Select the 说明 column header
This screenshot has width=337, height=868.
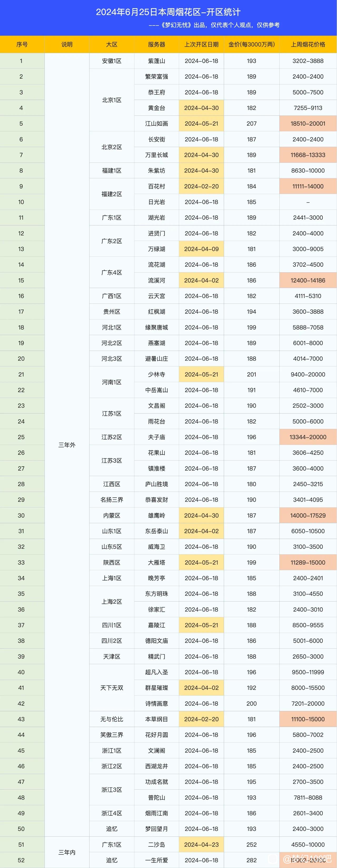(67, 44)
